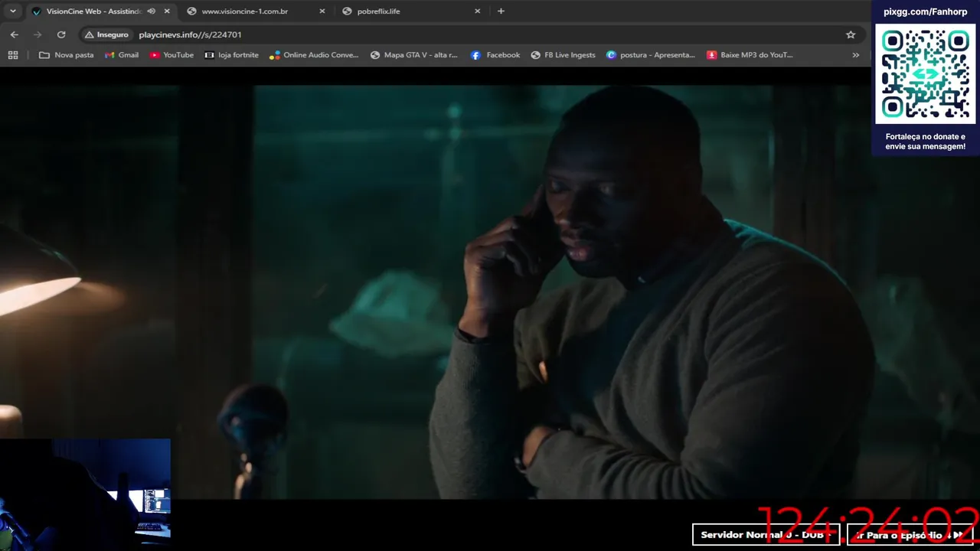Open the postura - Apresenta... bookmark
Image resolution: width=980 pixels, height=551 pixels.
[x=651, y=55]
